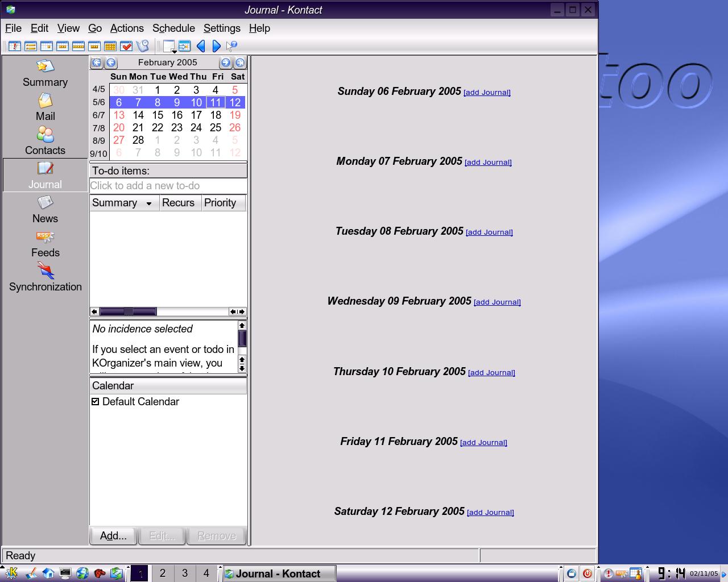Click the KOrganizer reminder tray icon

(635, 573)
